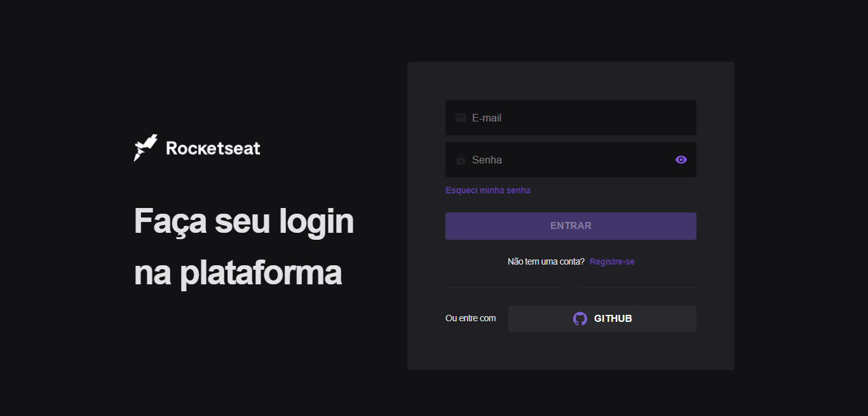Focus the E-mail input field

[571, 117]
